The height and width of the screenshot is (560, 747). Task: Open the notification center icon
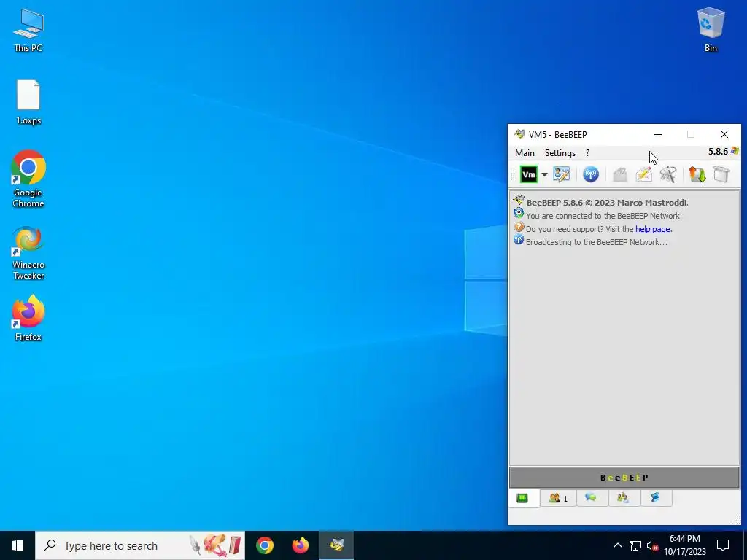723,545
